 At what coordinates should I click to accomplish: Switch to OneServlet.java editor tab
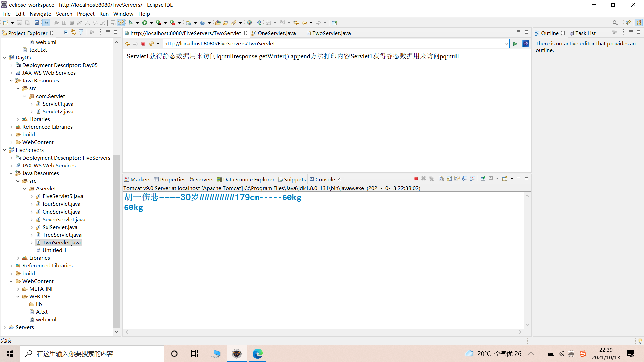coord(276,33)
